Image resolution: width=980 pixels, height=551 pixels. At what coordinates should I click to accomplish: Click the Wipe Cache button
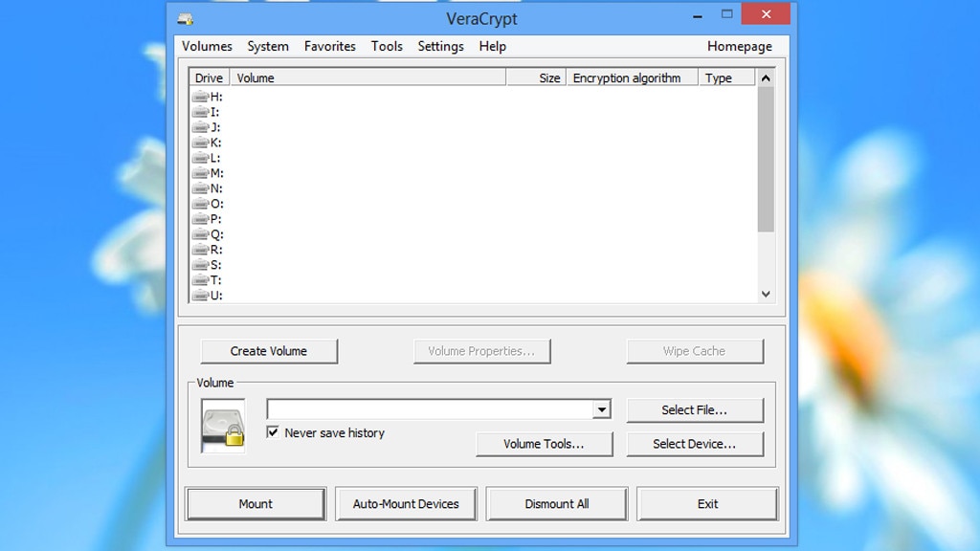695,351
